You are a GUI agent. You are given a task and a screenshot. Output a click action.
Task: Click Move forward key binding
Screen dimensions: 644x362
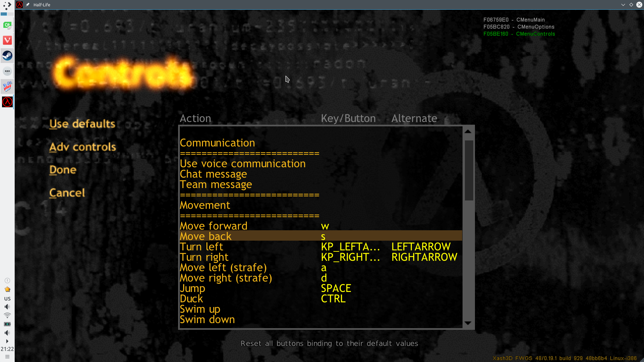(x=325, y=226)
